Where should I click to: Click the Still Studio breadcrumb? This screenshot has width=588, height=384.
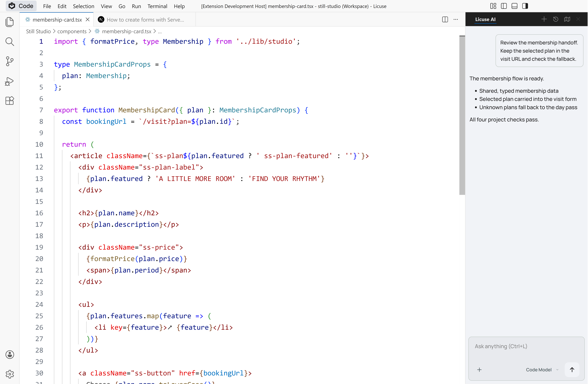pyautogui.click(x=38, y=31)
